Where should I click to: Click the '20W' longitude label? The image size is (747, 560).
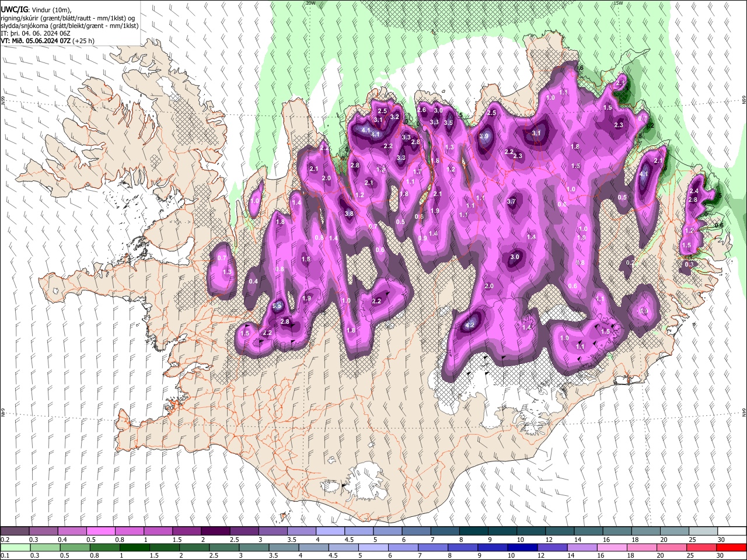[310, 3]
